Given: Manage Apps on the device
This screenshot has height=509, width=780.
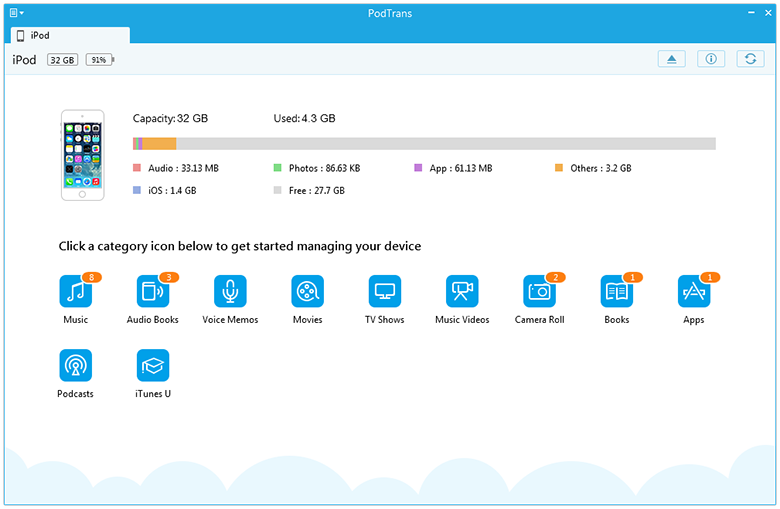Looking at the screenshot, I should point(694,291).
